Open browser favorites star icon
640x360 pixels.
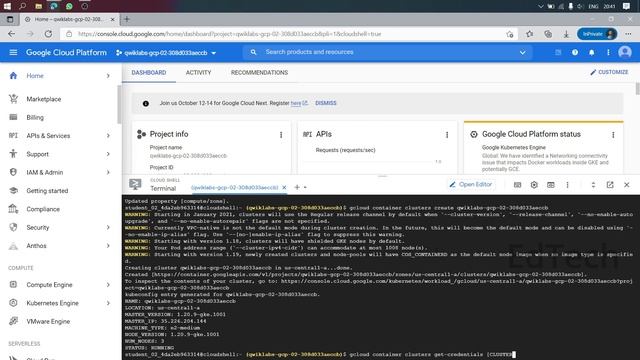(x=529, y=34)
